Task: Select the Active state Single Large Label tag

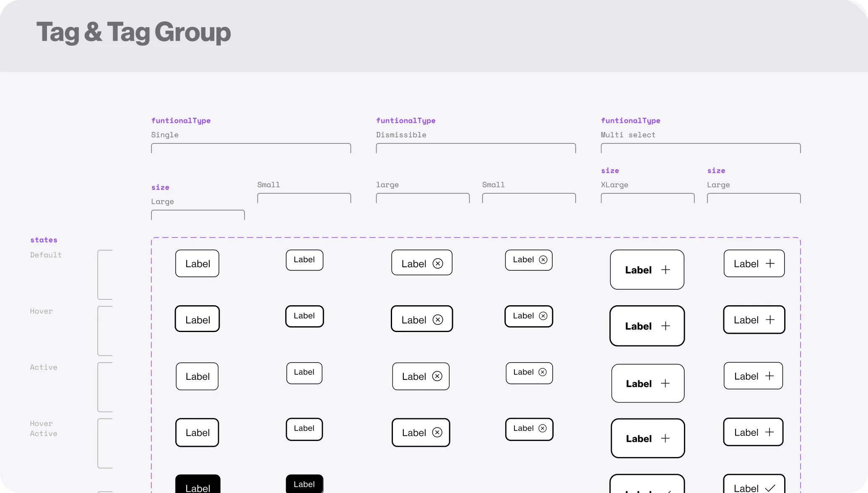Action: coord(197,376)
